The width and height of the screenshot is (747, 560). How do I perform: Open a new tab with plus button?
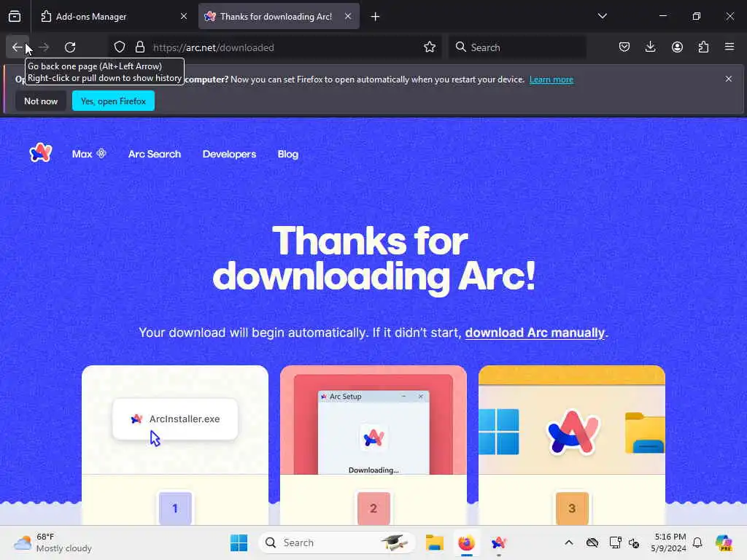tap(376, 17)
